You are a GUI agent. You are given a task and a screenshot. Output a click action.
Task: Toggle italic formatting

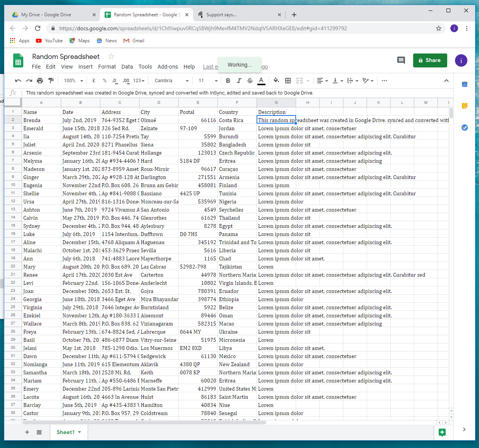[239, 81]
